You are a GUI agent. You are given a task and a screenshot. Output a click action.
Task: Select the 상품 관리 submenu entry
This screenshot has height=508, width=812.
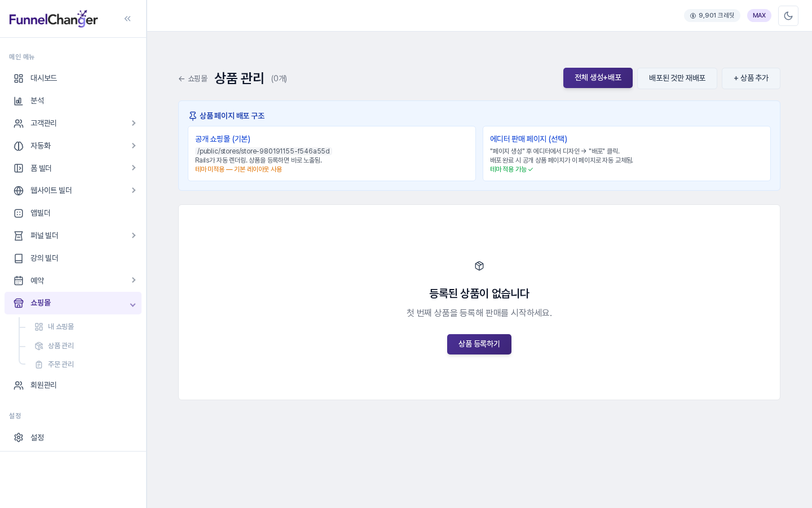pyautogui.click(x=85, y=346)
